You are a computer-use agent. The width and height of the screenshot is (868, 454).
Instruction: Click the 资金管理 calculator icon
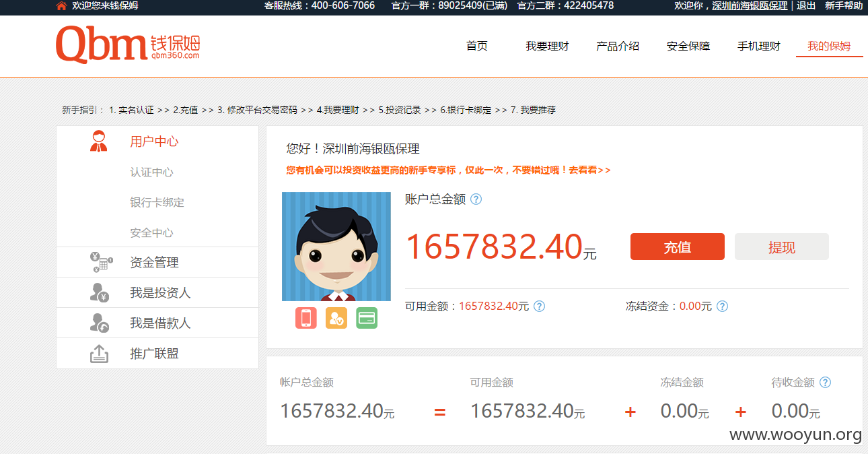coord(100,262)
